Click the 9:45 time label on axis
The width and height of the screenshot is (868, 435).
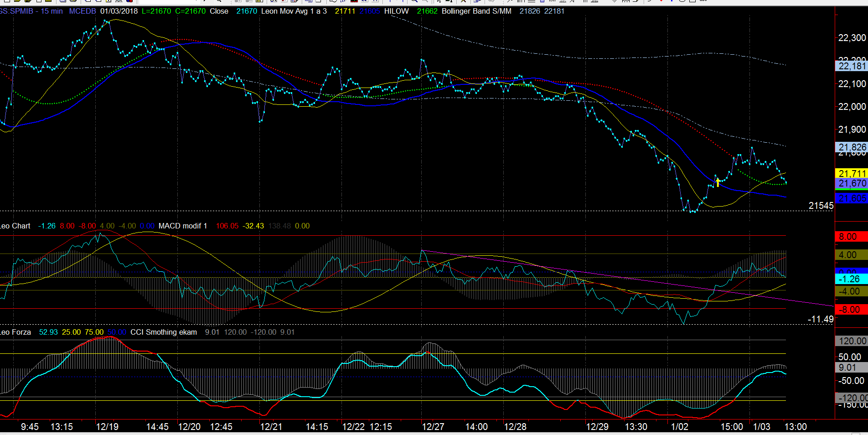click(30, 427)
